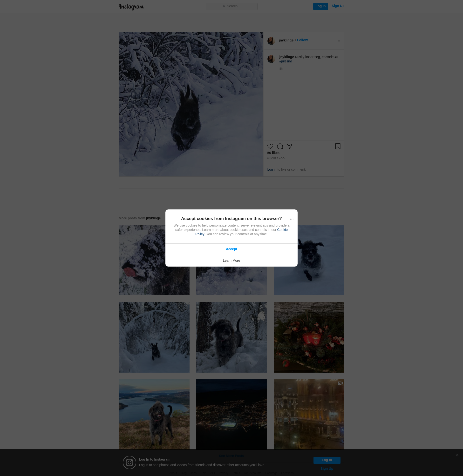Image resolution: width=463 pixels, height=476 pixels.
Task: Click Instagram camera icon in login banner
Action: 129,463
